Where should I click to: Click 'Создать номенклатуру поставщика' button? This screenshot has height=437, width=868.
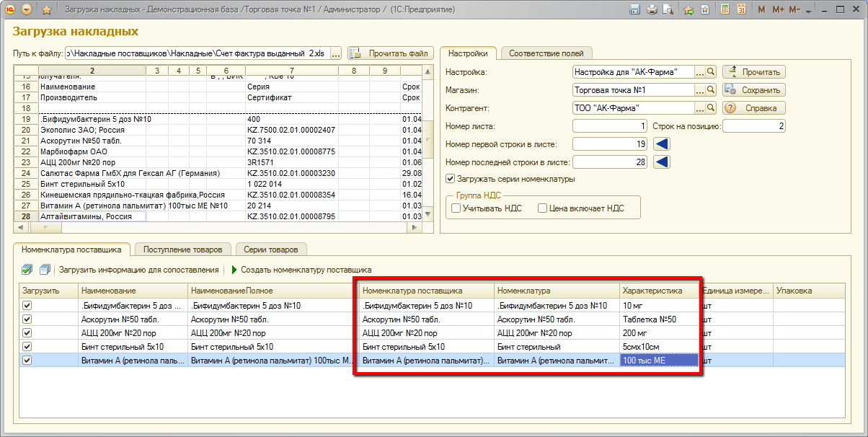300,270
